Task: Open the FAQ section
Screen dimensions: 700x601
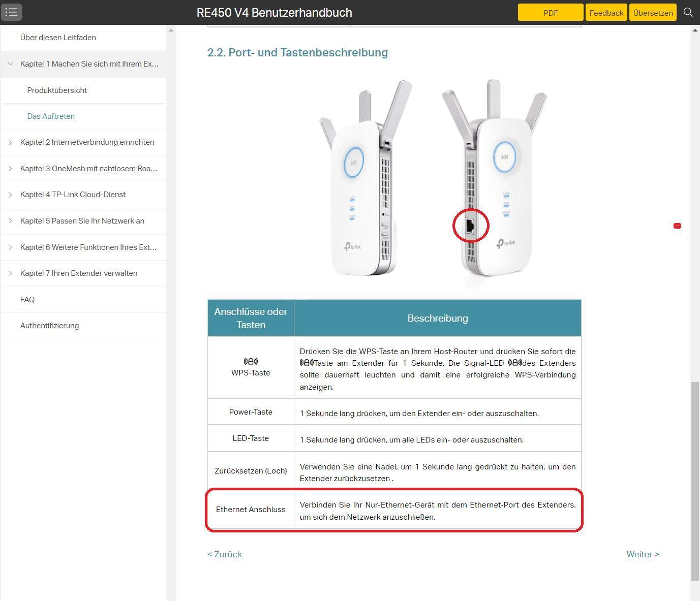Action: 27,299
